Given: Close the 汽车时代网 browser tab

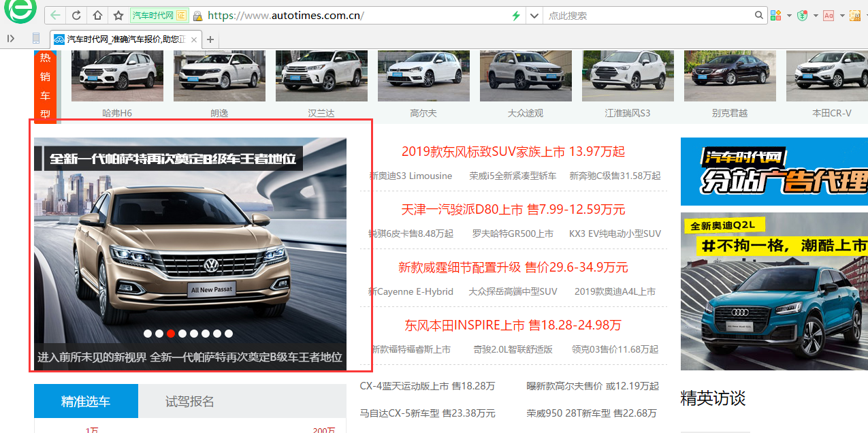Looking at the screenshot, I should pos(194,39).
